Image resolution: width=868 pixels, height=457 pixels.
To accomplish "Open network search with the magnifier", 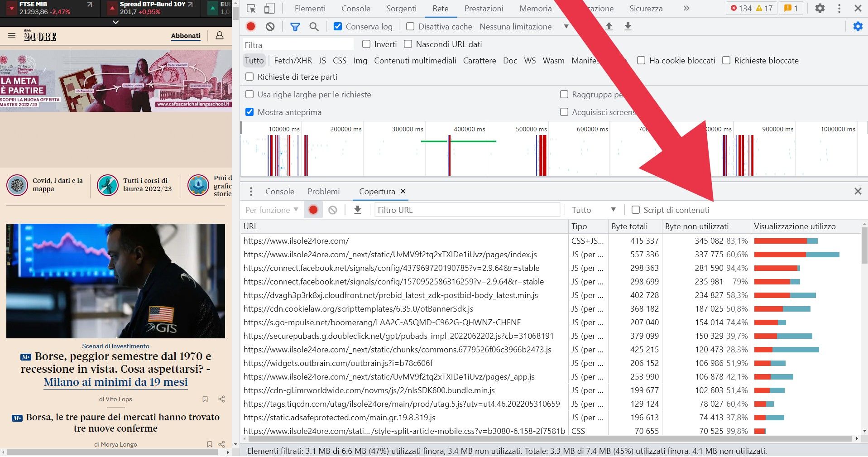I will click(314, 27).
